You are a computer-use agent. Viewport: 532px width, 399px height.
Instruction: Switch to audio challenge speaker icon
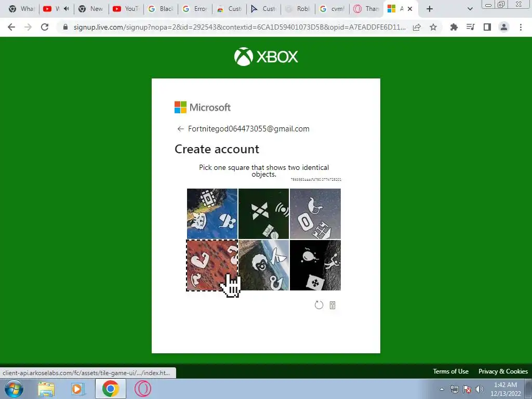[332, 305]
